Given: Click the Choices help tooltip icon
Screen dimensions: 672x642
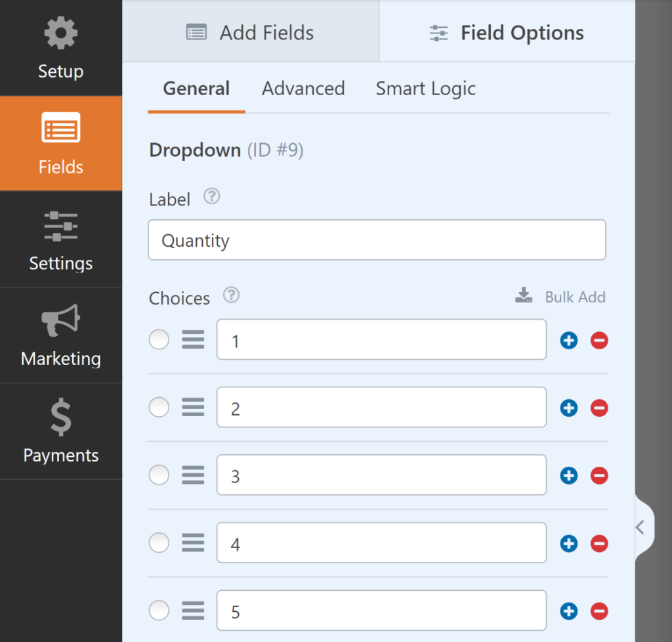Looking at the screenshot, I should [x=231, y=295].
